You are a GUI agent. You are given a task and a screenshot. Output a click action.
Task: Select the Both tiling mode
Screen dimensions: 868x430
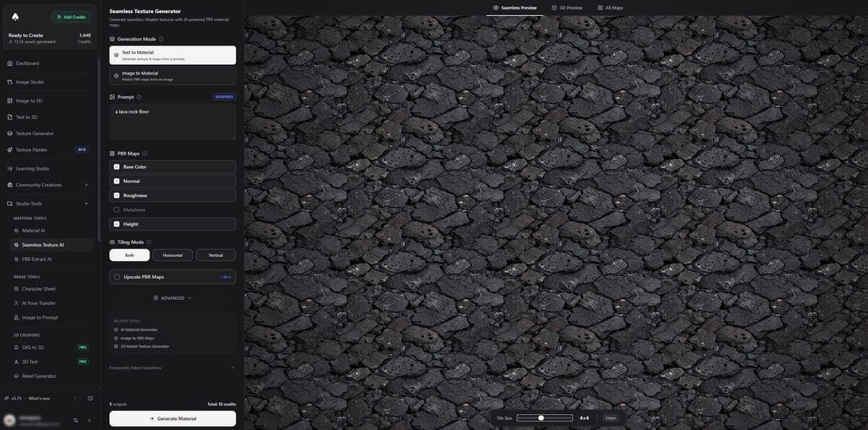click(129, 255)
